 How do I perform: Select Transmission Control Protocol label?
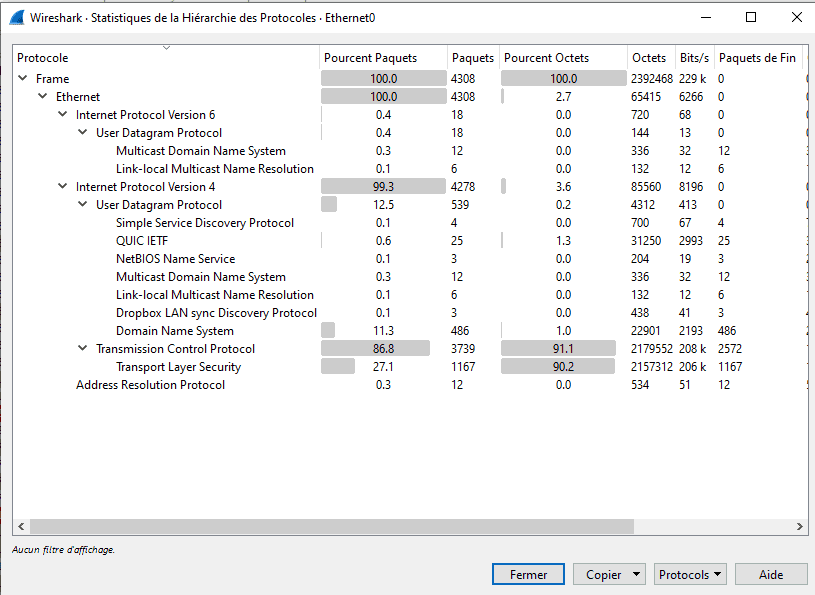[175, 349]
